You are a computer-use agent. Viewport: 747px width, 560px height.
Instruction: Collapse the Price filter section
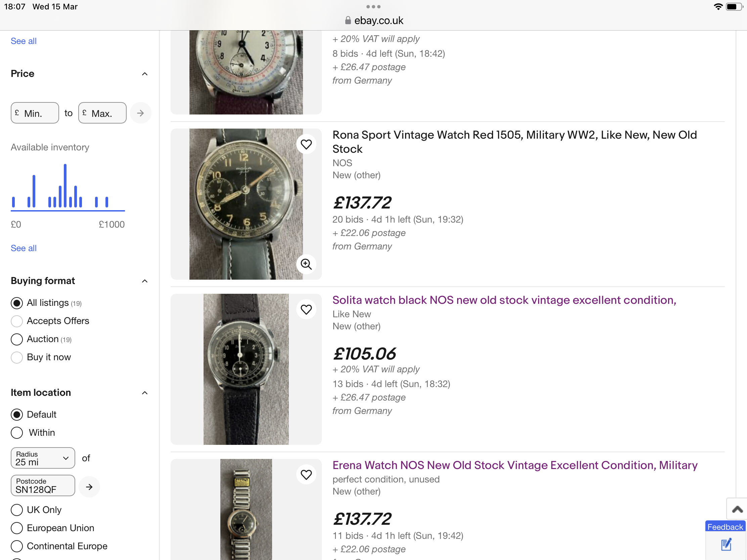click(x=144, y=74)
